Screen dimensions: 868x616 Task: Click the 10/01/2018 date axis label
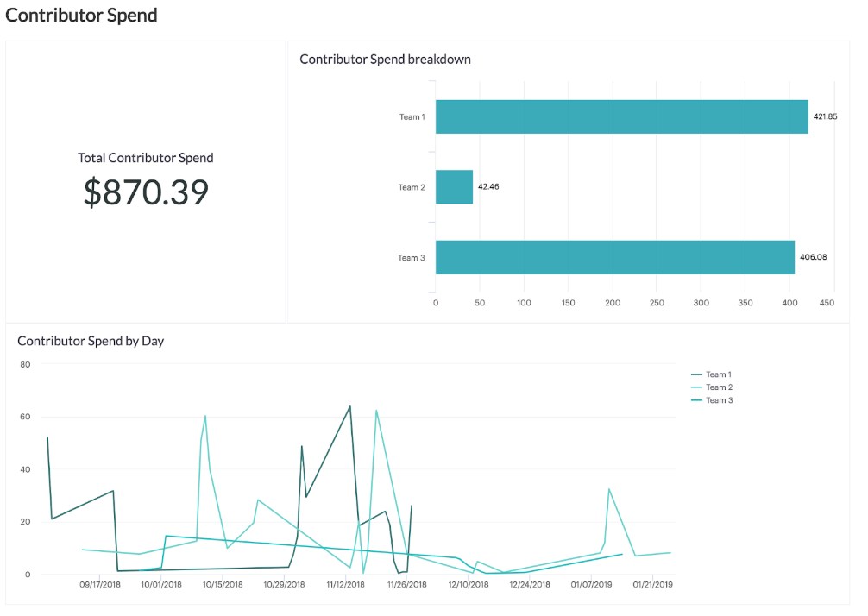click(161, 584)
